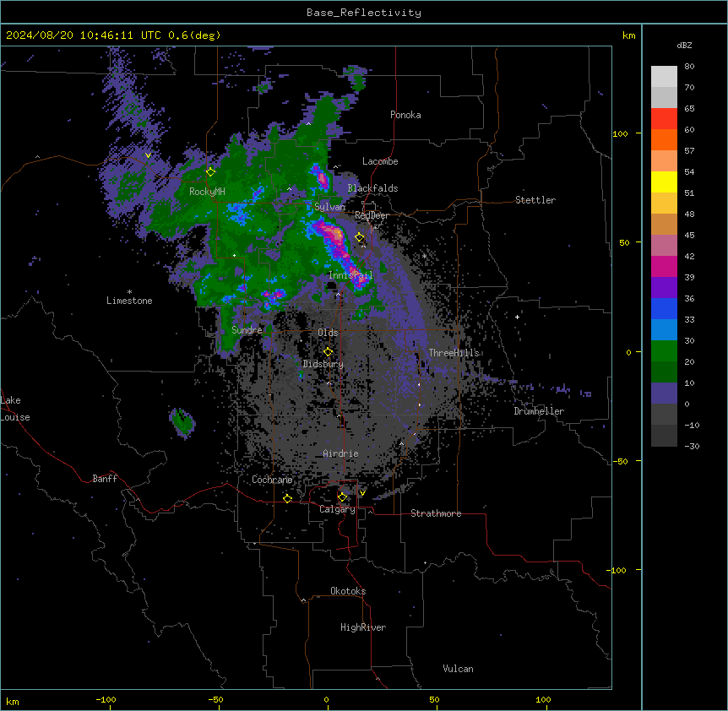Click the Banff town label

coord(105,479)
